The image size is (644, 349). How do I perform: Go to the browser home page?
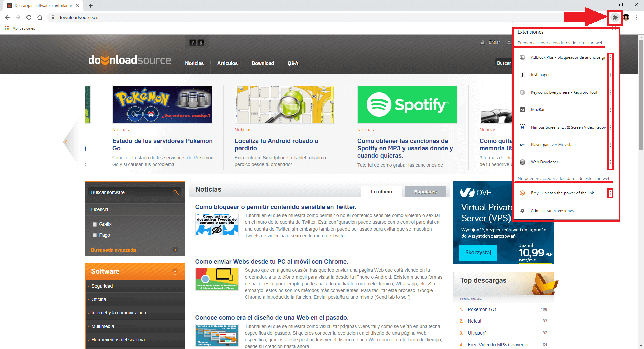point(40,17)
